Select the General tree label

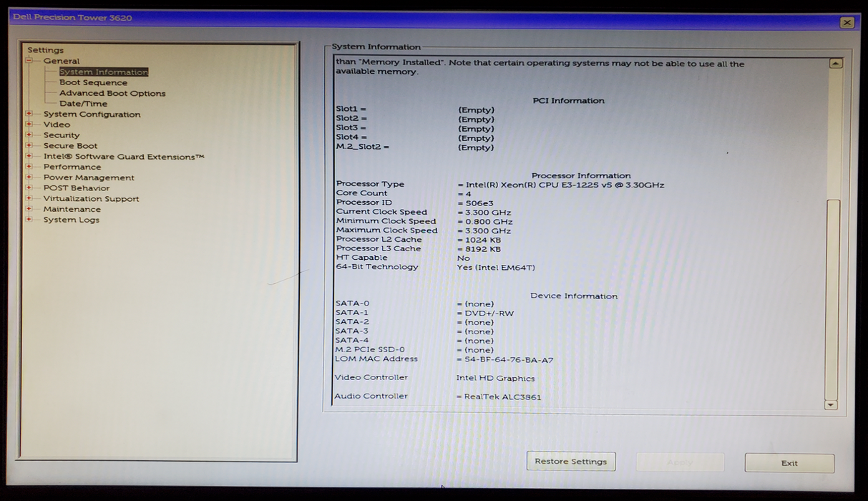[62, 61]
